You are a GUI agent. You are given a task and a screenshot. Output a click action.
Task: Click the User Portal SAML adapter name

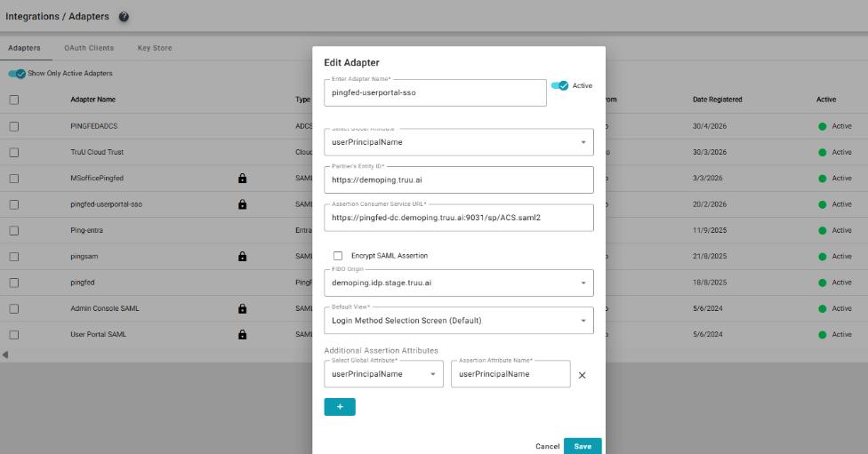point(99,334)
